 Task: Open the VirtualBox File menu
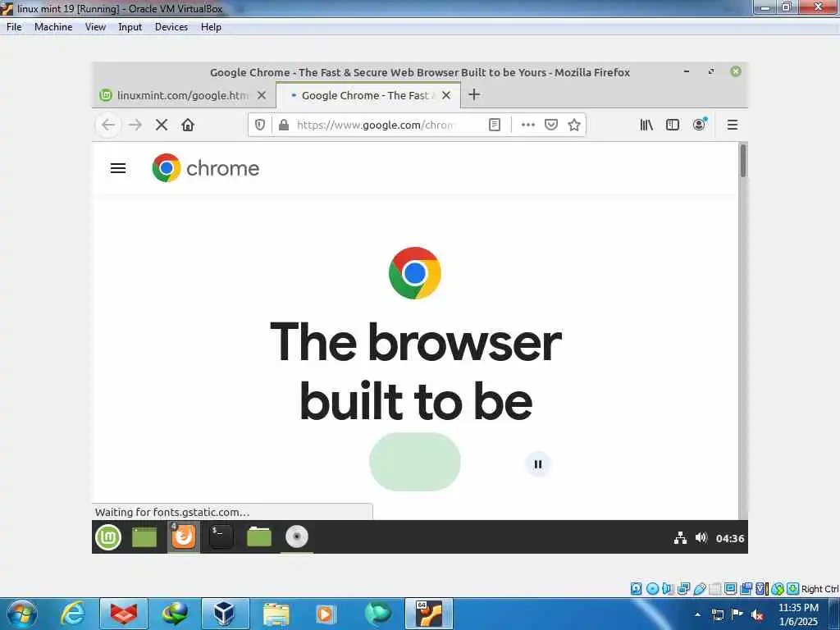pyautogui.click(x=14, y=27)
